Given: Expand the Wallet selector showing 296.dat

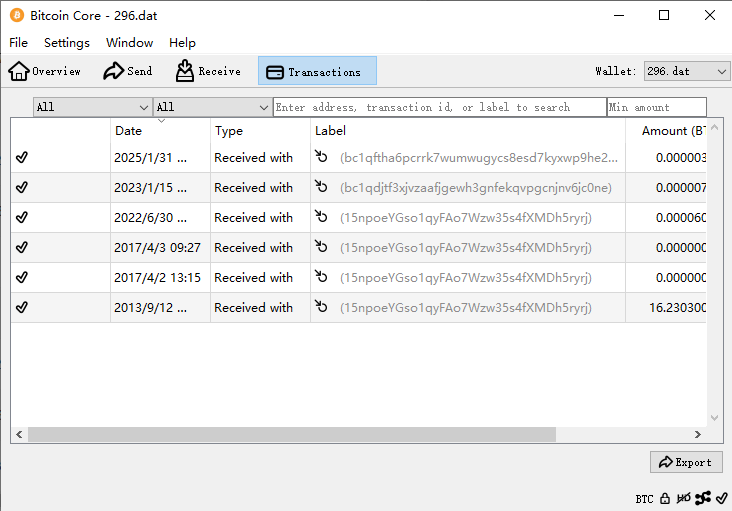Looking at the screenshot, I should pyautogui.click(x=687, y=71).
